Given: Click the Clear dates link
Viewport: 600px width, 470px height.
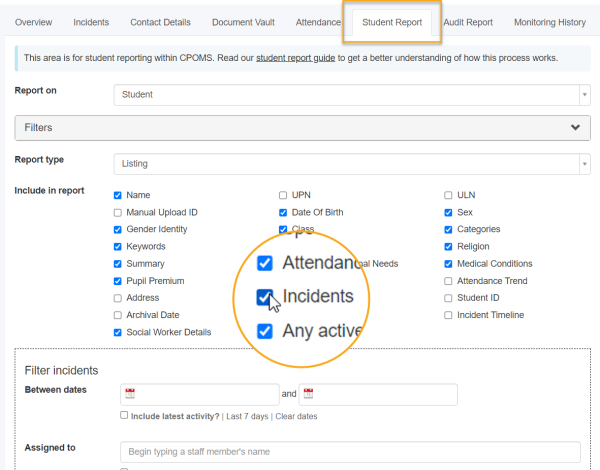Looking at the screenshot, I should click(296, 416).
